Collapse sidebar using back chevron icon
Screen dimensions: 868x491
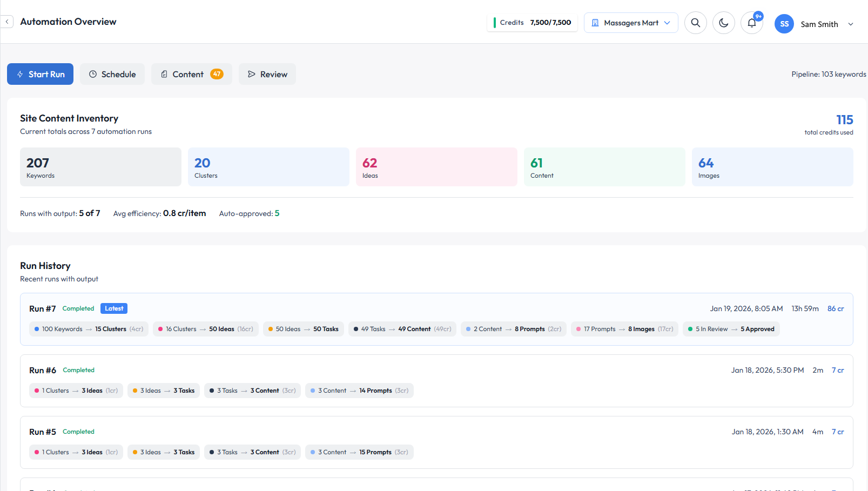pyautogui.click(x=7, y=22)
